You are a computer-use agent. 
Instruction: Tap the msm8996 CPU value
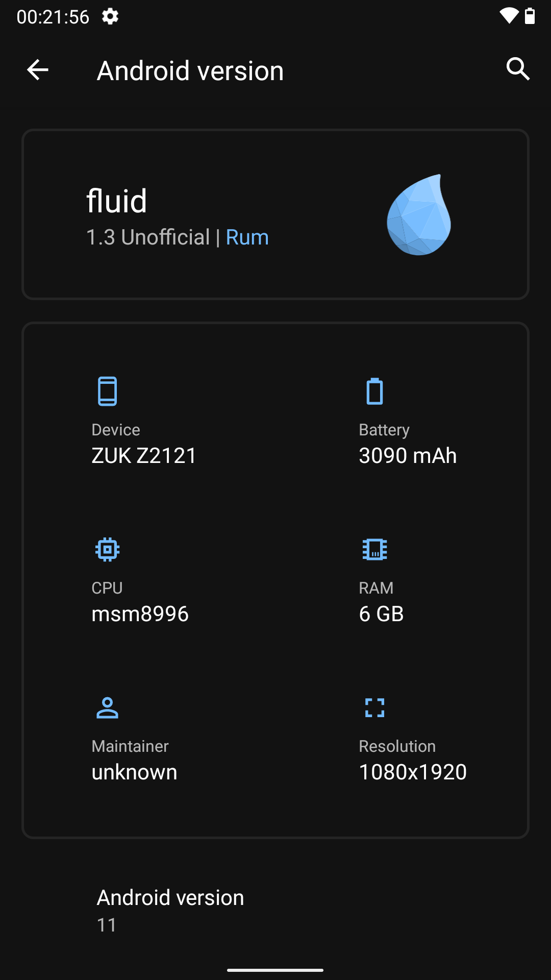tap(140, 614)
